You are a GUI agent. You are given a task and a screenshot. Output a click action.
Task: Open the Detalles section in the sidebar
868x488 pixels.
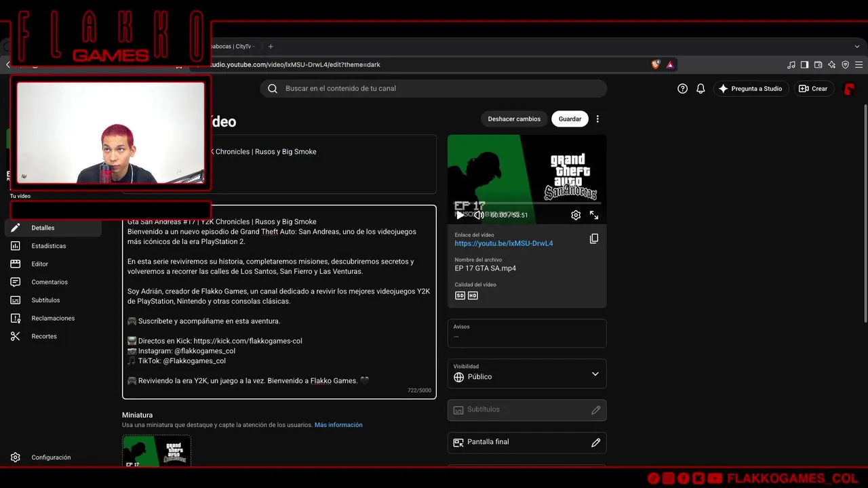coord(53,228)
